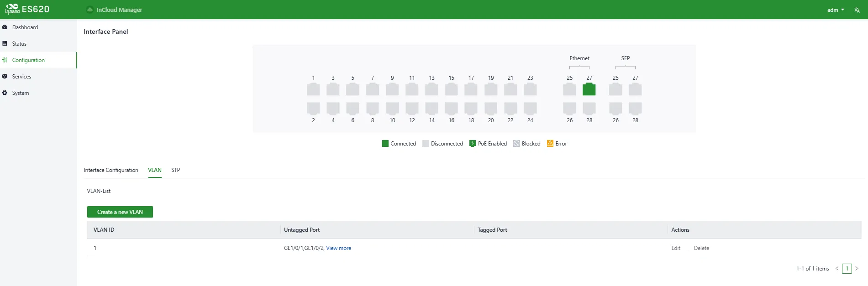Viewport: 868px width, 286px height.
Task: Select port 4 on interface panel
Action: tap(333, 108)
